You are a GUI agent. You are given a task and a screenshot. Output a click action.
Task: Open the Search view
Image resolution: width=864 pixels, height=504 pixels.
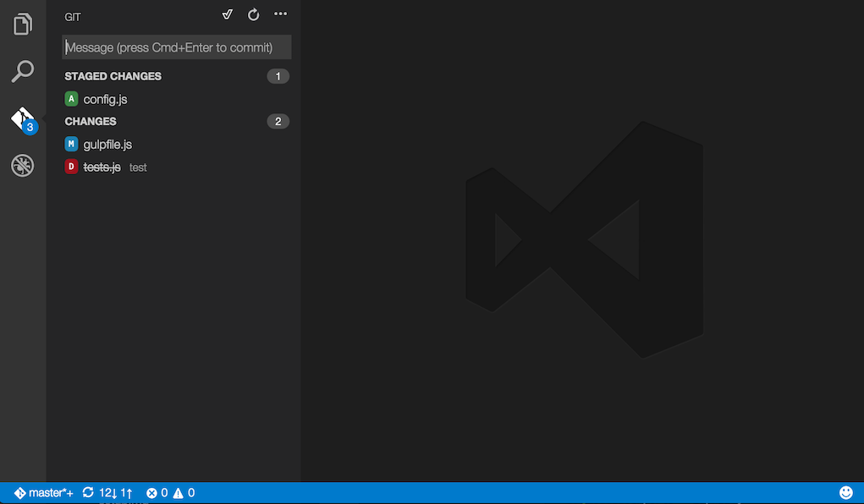(x=22, y=71)
